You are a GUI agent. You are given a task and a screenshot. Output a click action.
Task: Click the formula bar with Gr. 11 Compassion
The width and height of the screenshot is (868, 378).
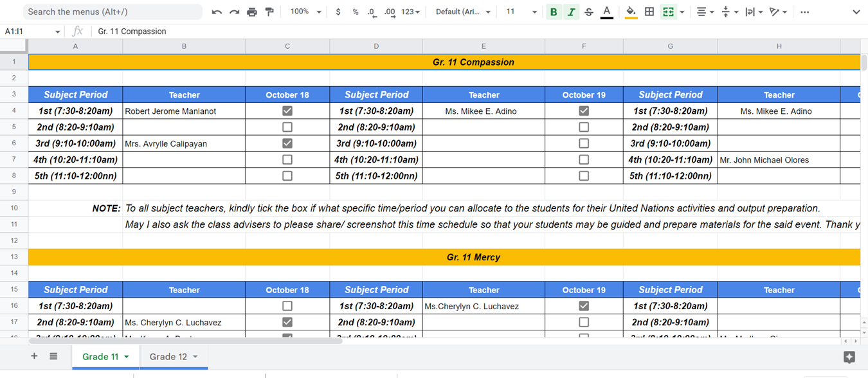(479, 32)
